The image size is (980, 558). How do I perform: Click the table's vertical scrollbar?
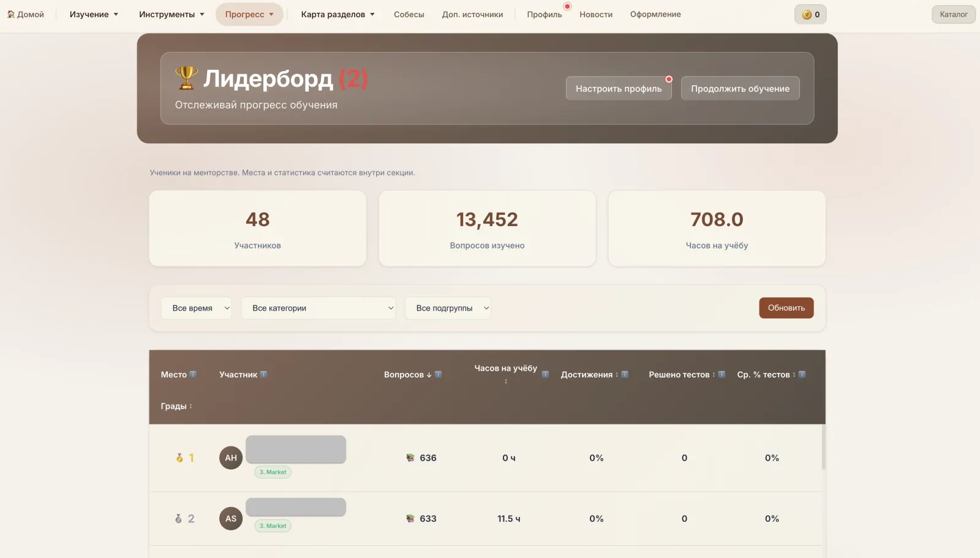coord(824,448)
